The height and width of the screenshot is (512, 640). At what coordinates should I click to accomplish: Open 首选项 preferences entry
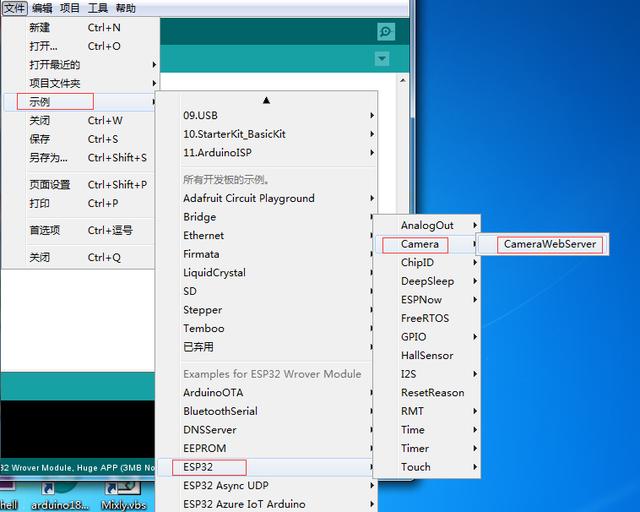pyautogui.click(x=80, y=230)
